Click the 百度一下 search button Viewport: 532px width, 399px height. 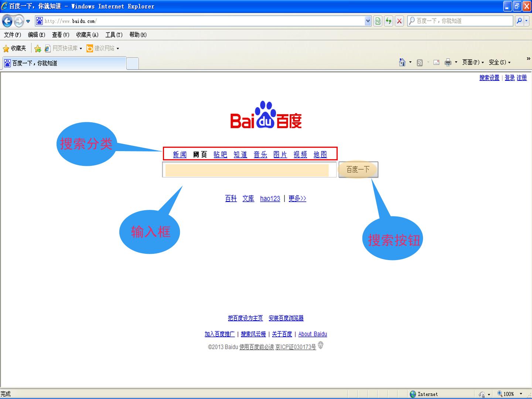coord(358,170)
